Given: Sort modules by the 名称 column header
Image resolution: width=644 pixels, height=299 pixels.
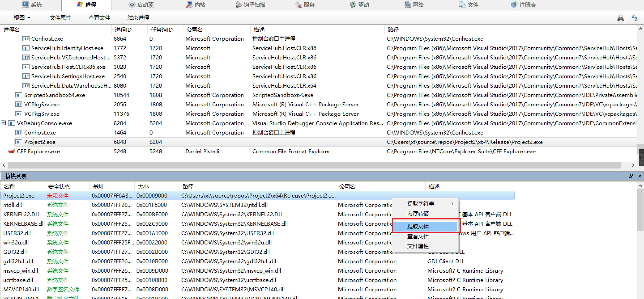Looking at the screenshot, I should (23, 186).
